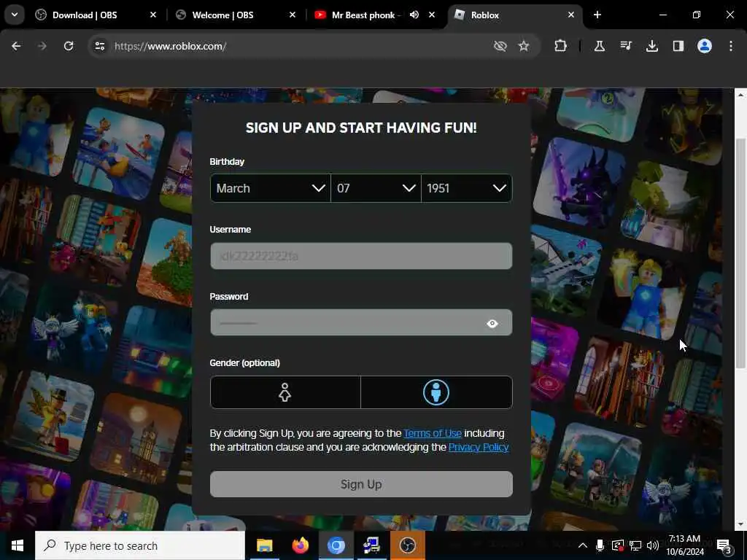Select the Roblox browser tab
Screen dimensions: 747x560
point(514,15)
